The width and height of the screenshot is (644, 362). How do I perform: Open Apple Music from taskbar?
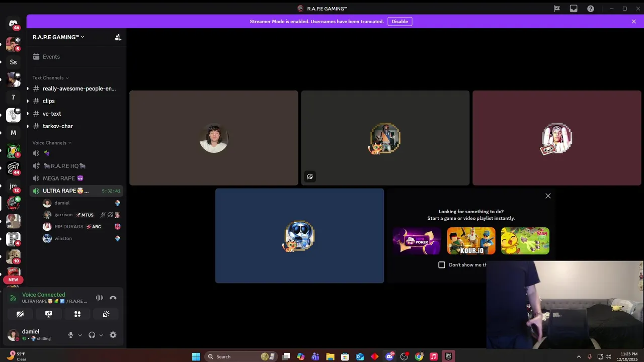click(x=434, y=357)
